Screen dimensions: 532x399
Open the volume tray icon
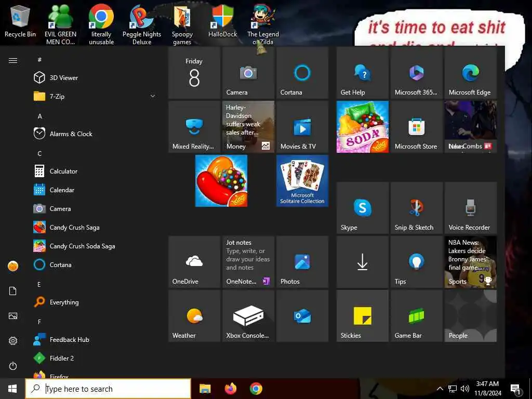pos(465,389)
